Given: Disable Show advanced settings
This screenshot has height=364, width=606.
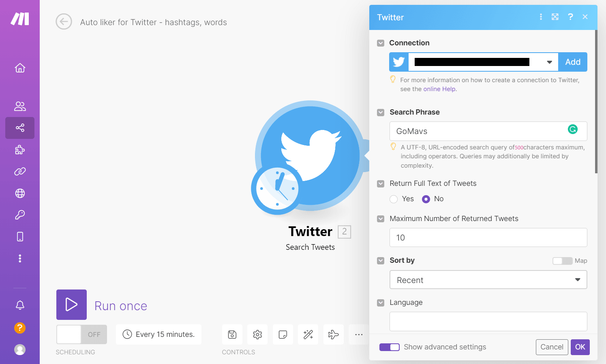Looking at the screenshot, I should tap(390, 347).
